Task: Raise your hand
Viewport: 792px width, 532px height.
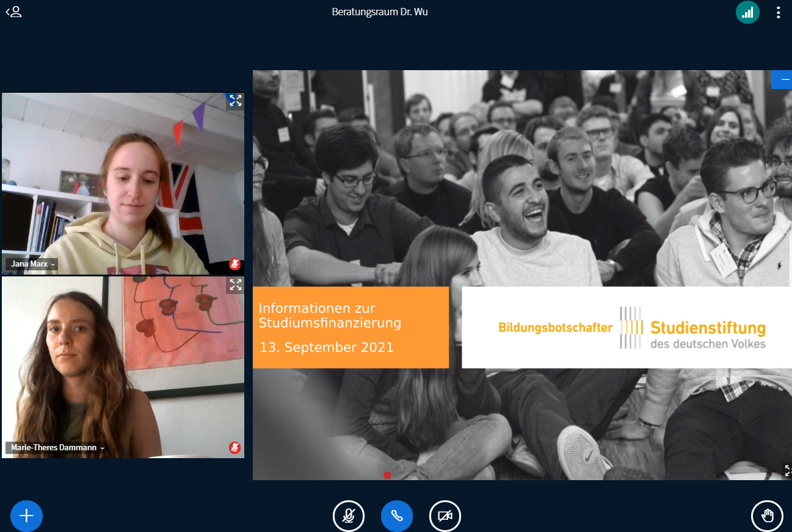Action: (x=766, y=516)
